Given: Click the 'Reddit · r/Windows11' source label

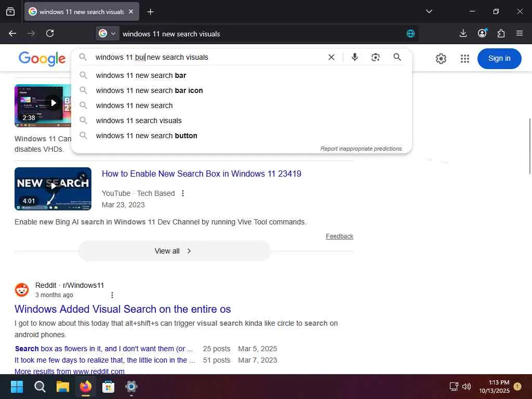Looking at the screenshot, I should coord(70,285).
